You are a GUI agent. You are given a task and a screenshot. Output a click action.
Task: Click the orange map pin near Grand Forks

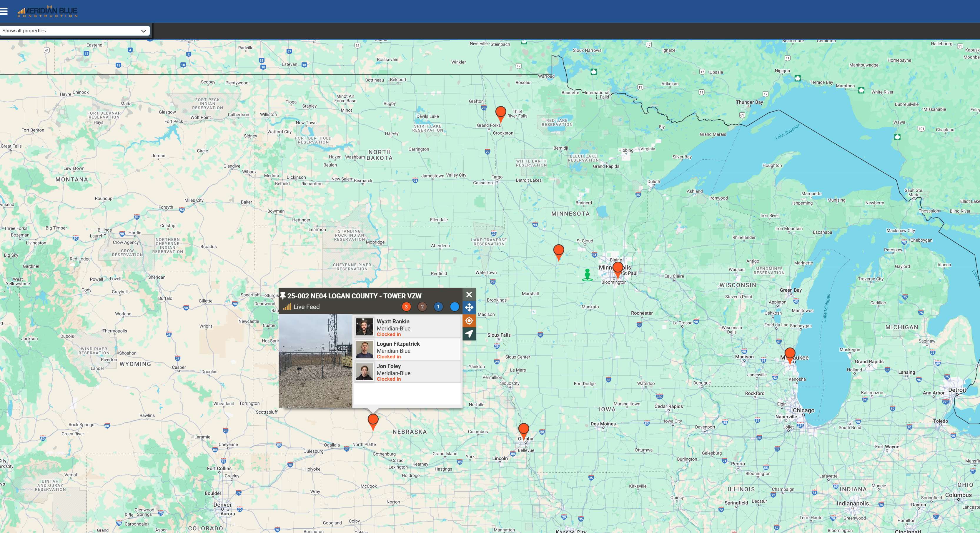tap(501, 114)
